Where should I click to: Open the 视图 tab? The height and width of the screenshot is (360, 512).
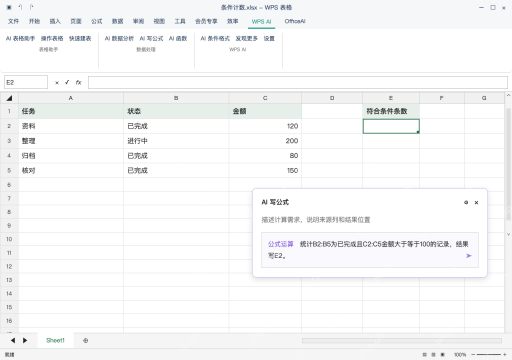[x=159, y=21]
